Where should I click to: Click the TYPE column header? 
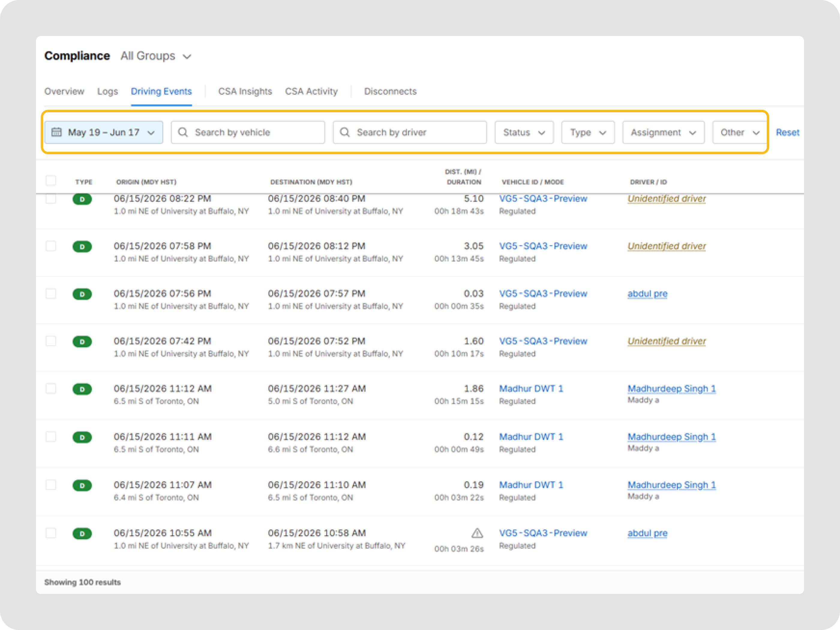tap(83, 182)
